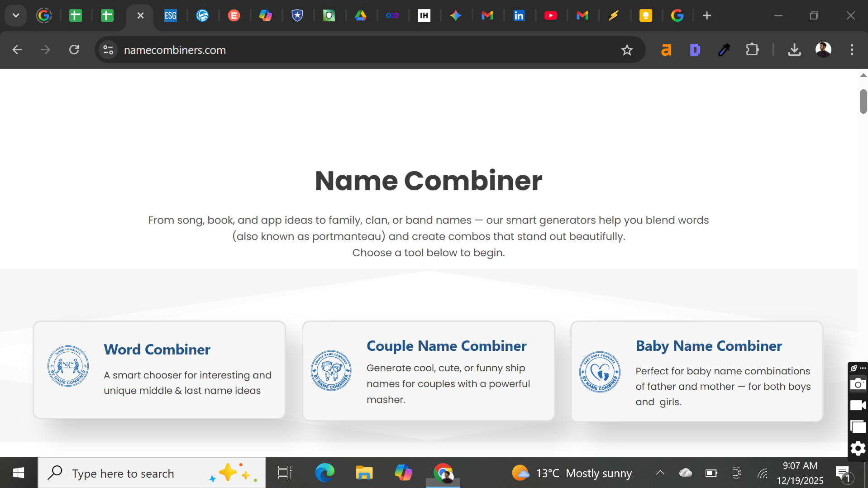Switch to the YouTube tab
The height and width of the screenshot is (488, 868).
click(x=551, y=15)
